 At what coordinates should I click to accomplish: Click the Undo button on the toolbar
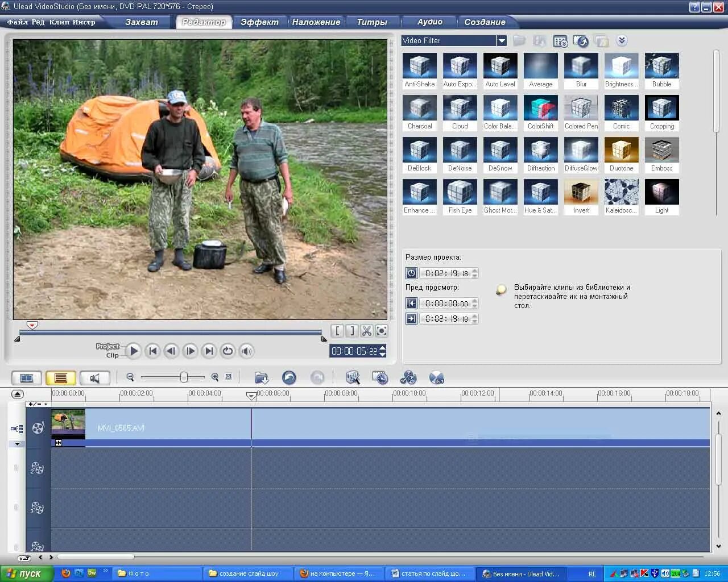coord(289,377)
